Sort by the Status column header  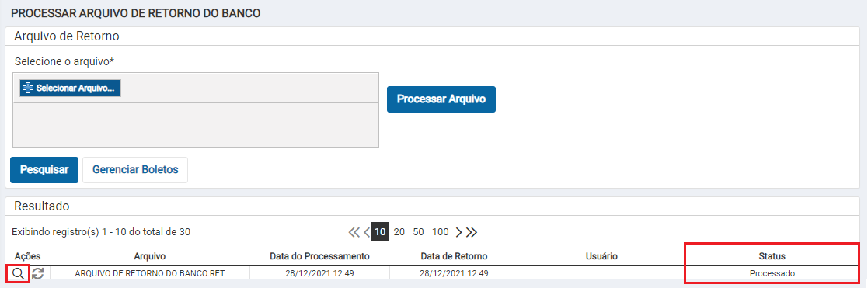click(772, 256)
